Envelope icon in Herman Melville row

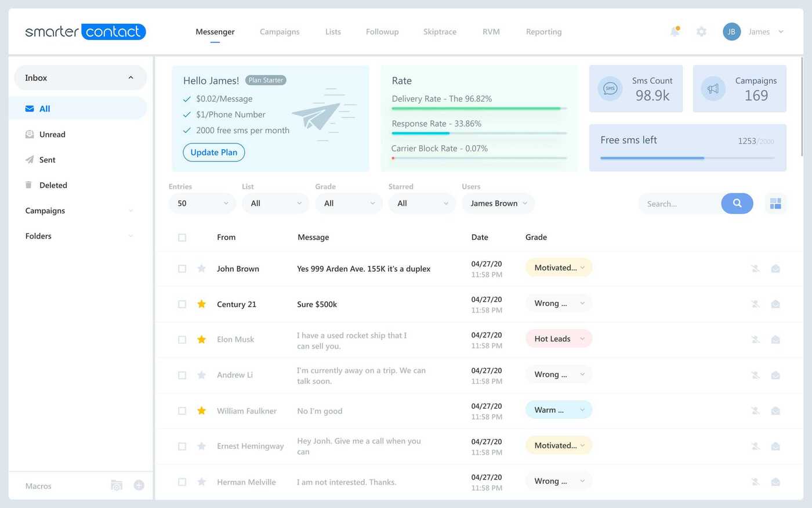(x=775, y=481)
